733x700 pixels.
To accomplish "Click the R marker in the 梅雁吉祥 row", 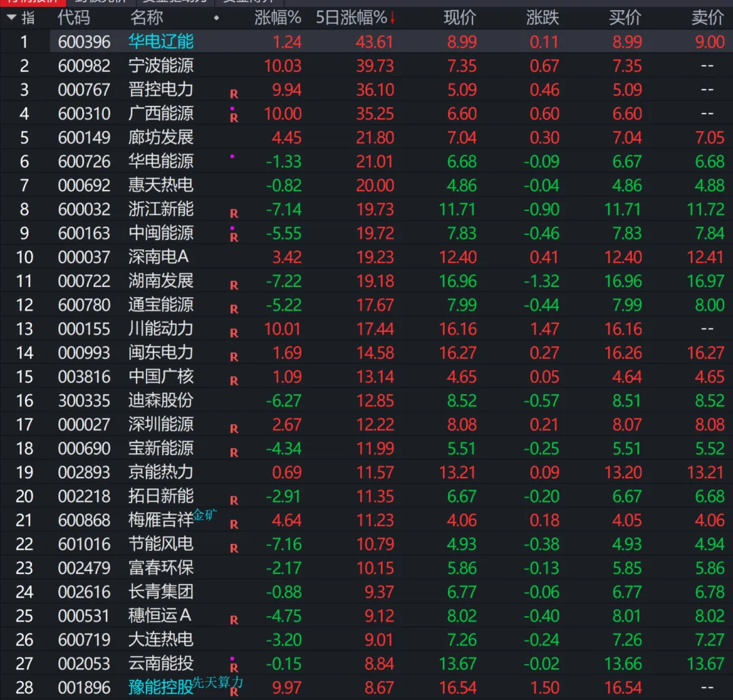I will (234, 524).
